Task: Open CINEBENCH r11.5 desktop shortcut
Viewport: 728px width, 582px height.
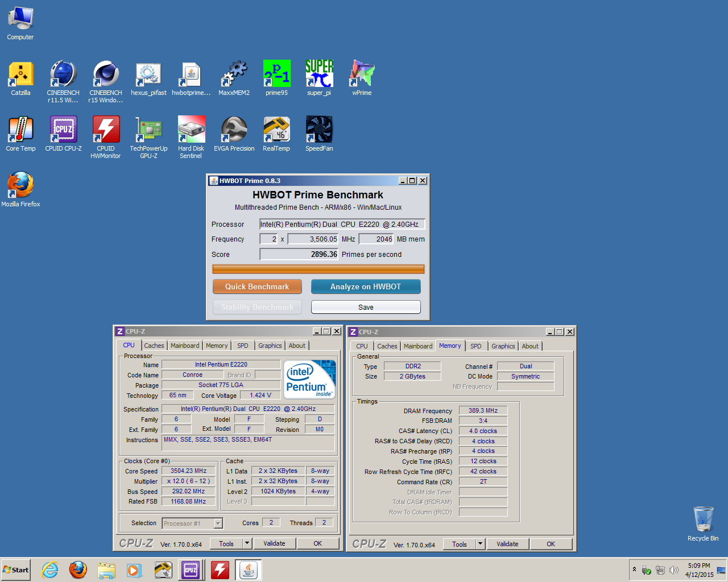Action: [x=63, y=82]
